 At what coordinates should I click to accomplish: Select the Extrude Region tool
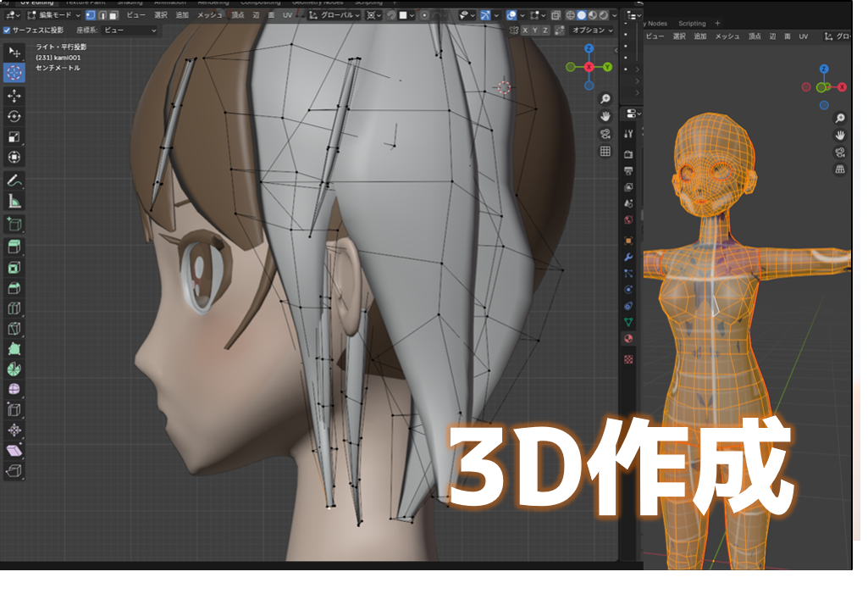click(14, 247)
